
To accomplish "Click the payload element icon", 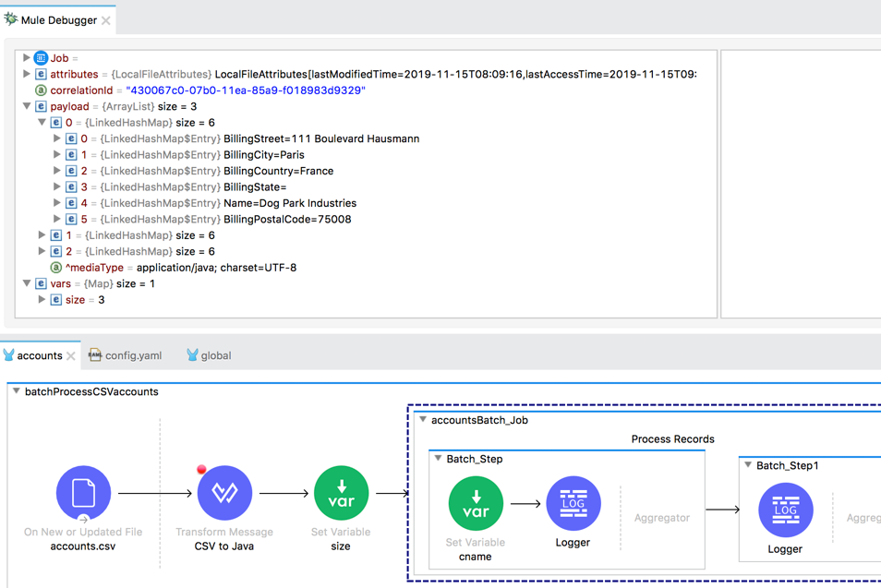I will coord(41,106).
